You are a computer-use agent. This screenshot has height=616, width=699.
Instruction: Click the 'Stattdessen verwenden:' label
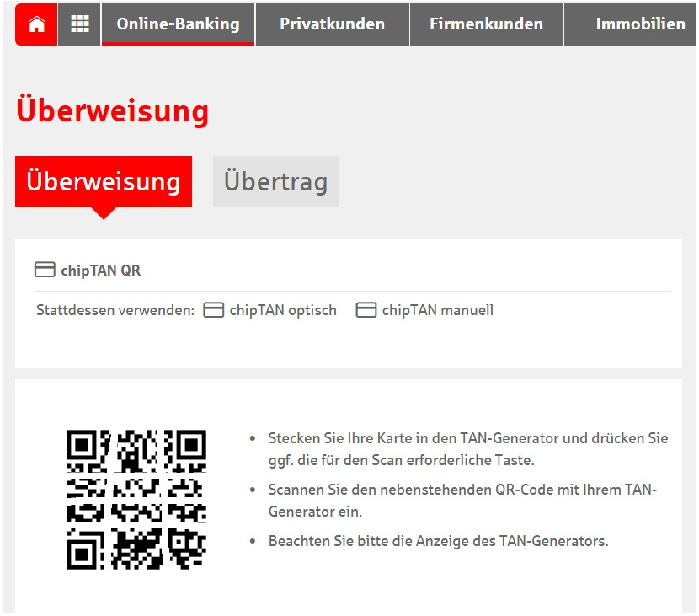(x=115, y=310)
